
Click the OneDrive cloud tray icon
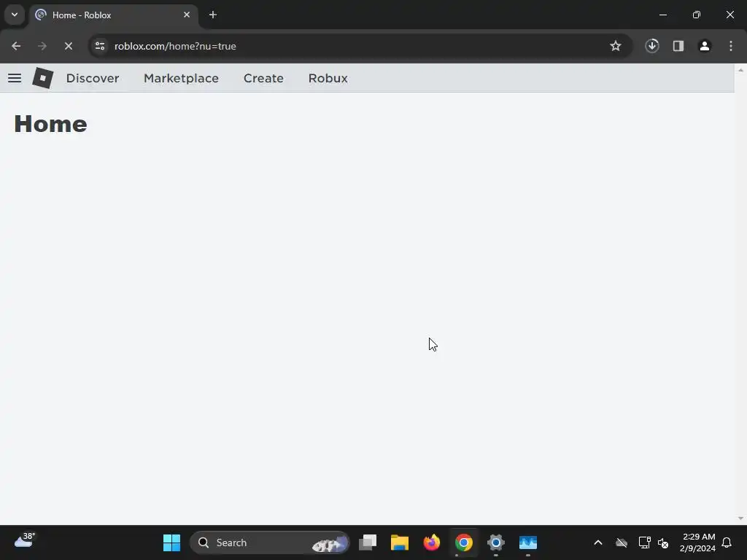pos(622,542)
